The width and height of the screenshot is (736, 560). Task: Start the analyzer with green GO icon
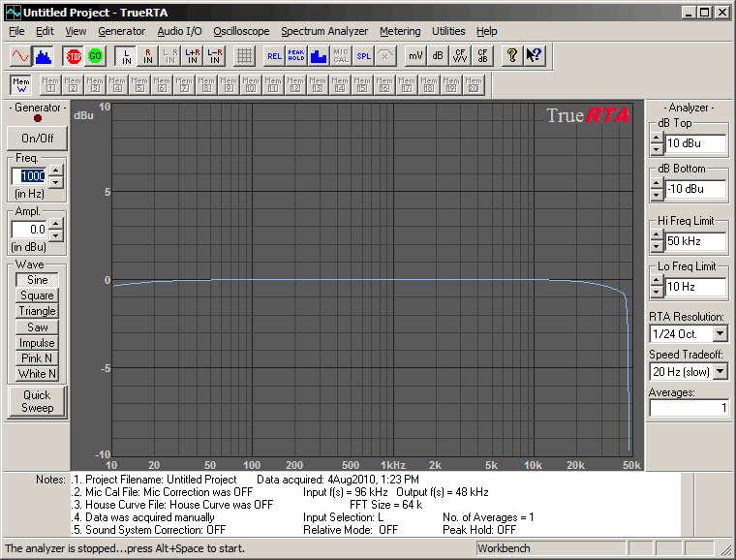tap(95, 56)
